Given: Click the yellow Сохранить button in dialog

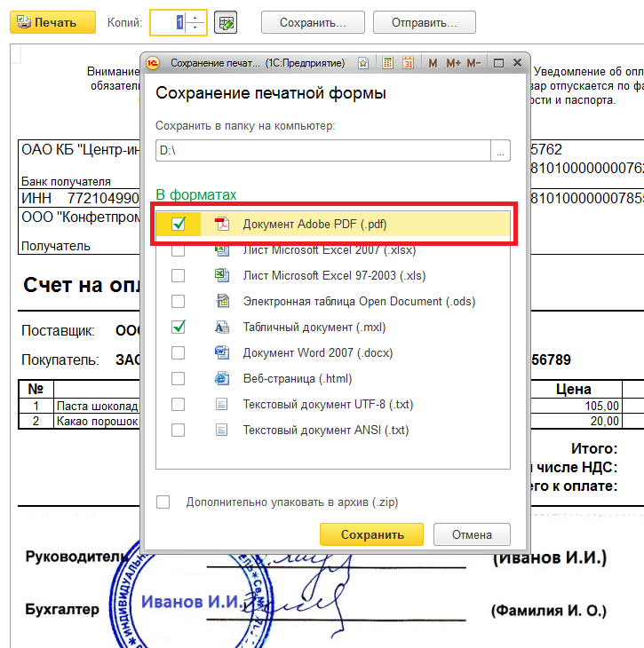Looking at the screenshot, I should [372, 534].
